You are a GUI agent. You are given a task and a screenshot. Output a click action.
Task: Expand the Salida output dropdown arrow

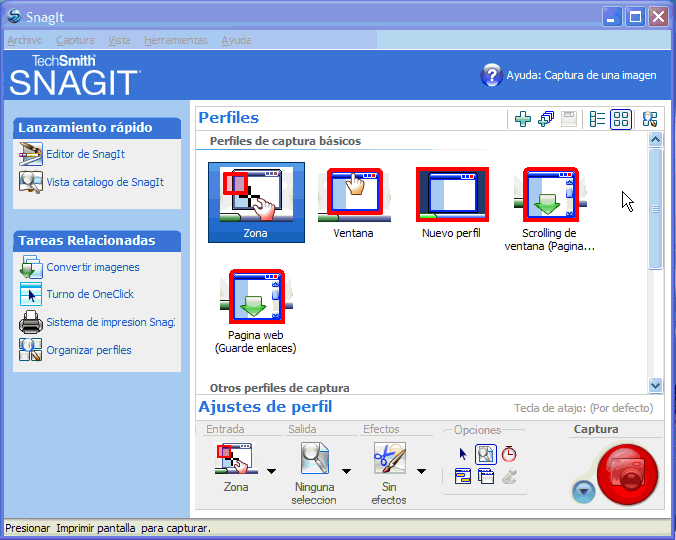(x=346, y=471)
